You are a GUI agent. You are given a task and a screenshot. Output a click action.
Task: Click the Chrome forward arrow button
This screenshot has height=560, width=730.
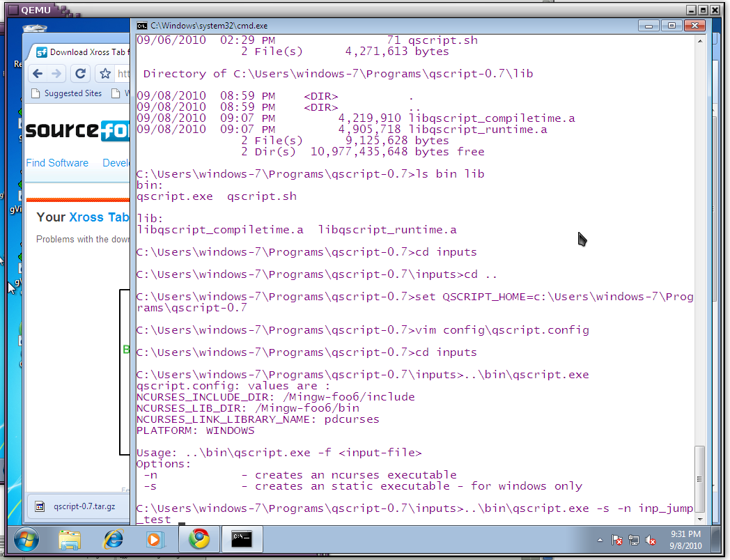point(57,74)
